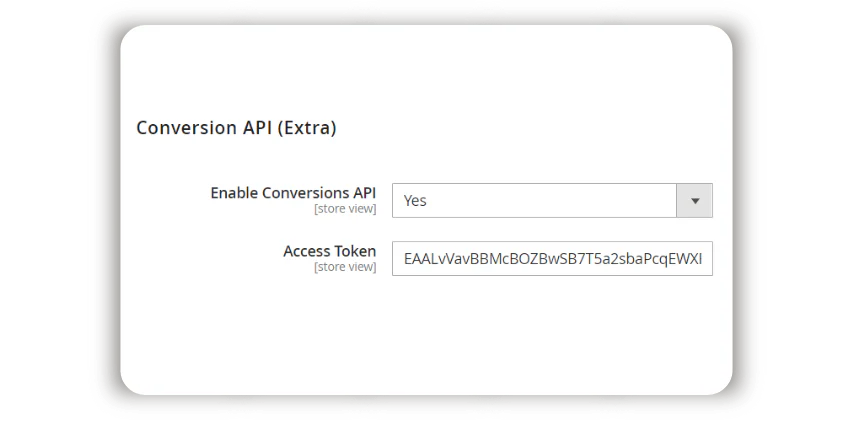Click the dark background outside the panel
Image resolution: width=853 pixels, height=425 pixels.
tap(50, 212)
